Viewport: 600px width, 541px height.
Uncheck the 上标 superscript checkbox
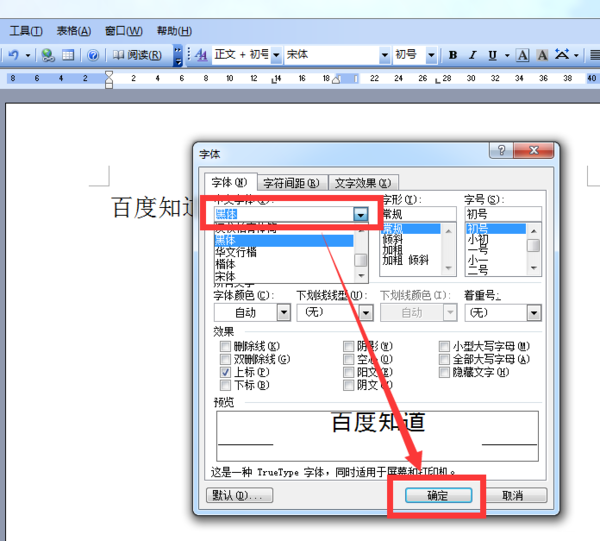(x=225, y=372)
